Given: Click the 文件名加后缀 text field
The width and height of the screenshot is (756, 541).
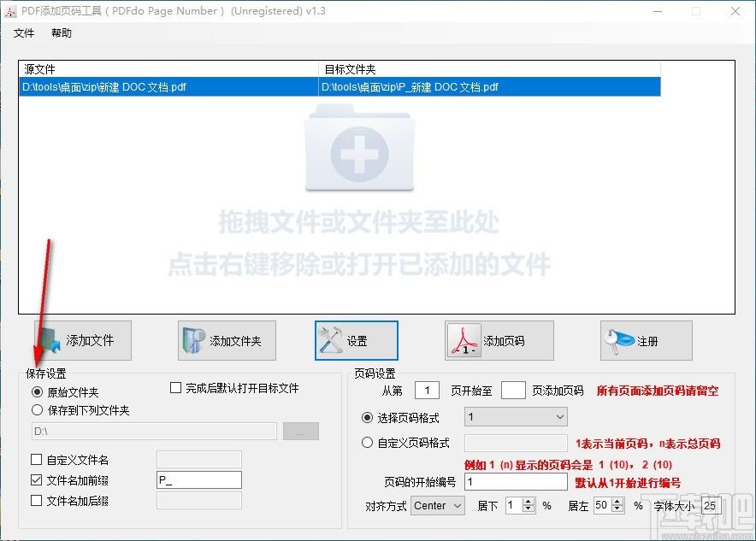Looking at the screenshot, I should coord(199,501).
